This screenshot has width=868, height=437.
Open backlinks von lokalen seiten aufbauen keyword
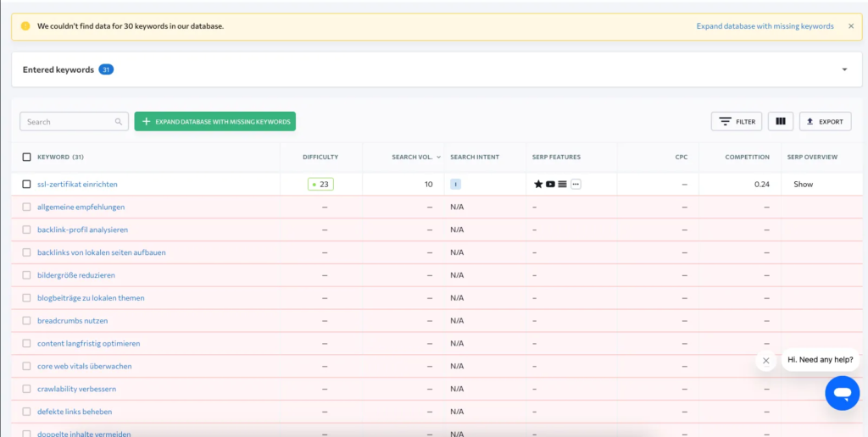102,252
